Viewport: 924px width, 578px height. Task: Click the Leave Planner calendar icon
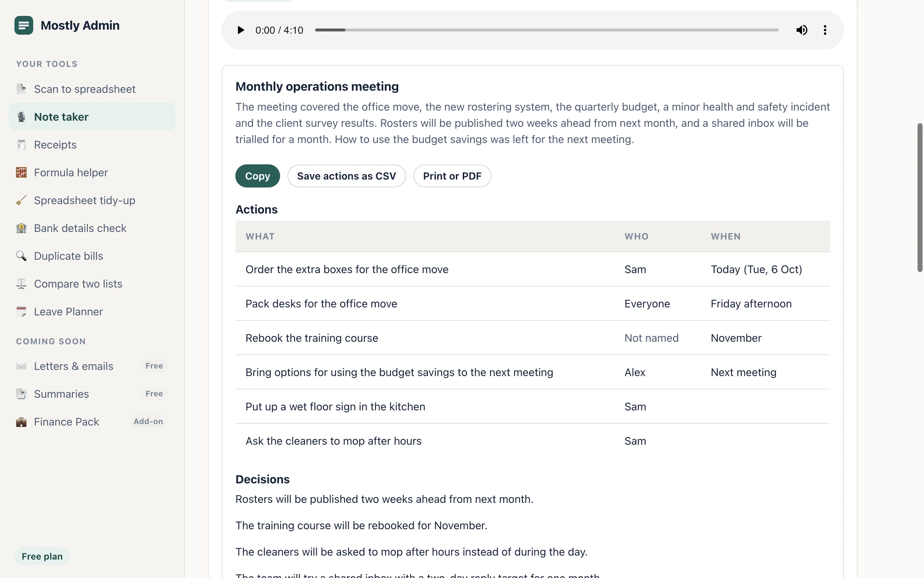click(x=21, y=311)
